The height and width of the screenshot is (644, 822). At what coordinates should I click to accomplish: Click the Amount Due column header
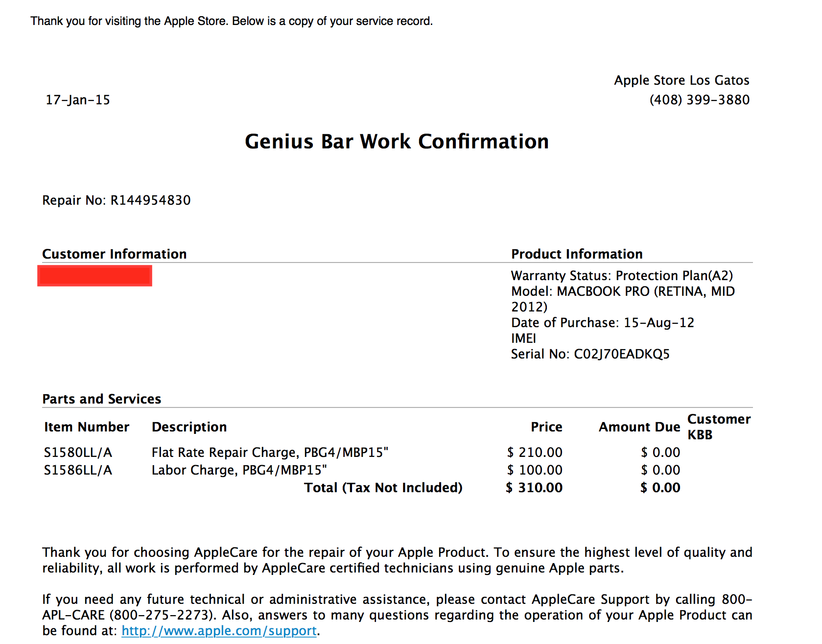coord(639,427)
